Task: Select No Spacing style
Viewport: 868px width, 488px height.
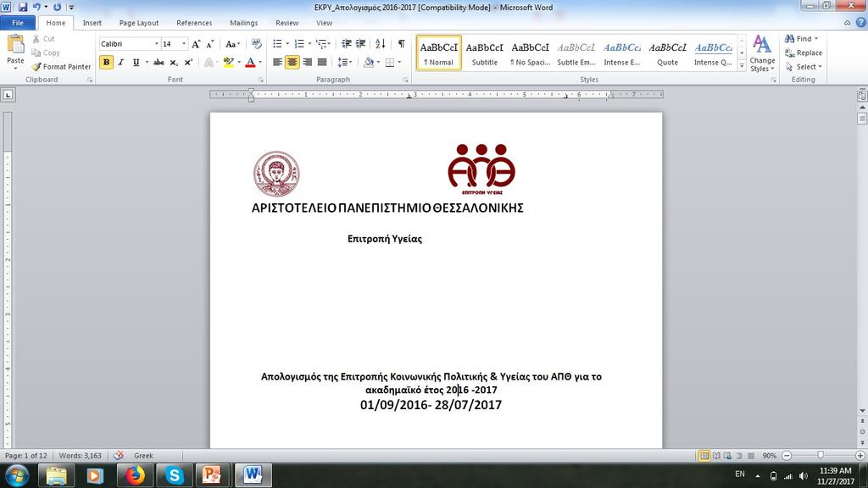Action: (x=531, y=53)
